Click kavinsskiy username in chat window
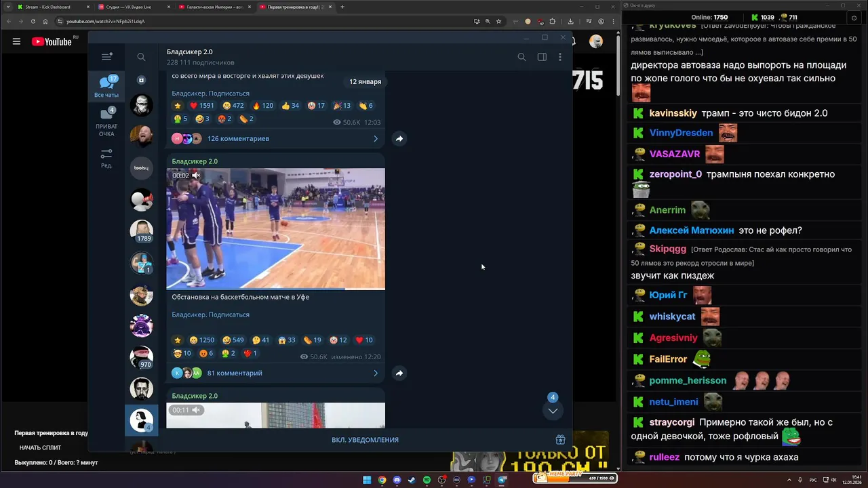The width and height of the screenshot is (868, 488). tap(673, 113)
